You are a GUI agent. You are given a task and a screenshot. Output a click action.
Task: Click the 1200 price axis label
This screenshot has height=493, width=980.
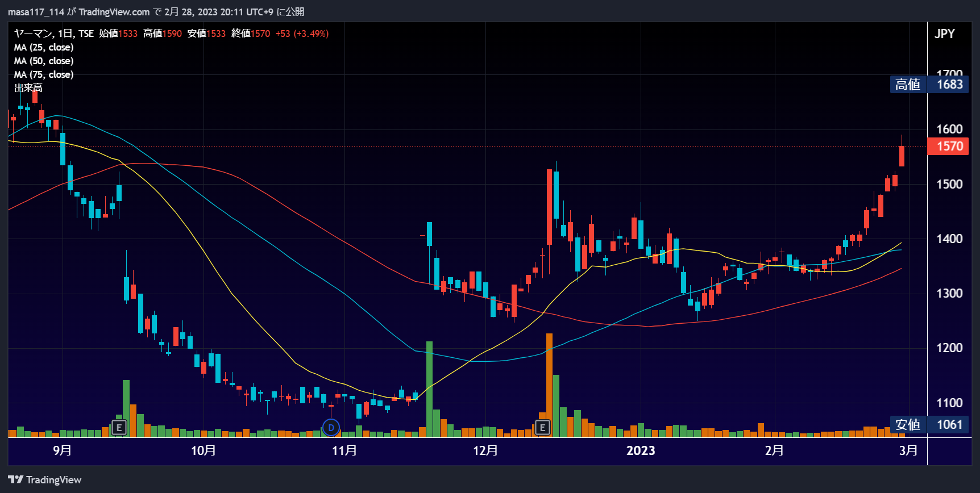(x=949, y=348)
